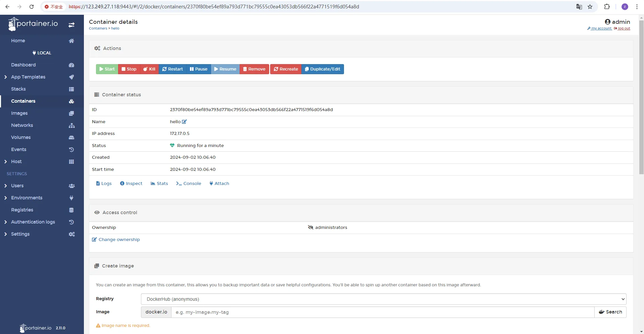Open the Chrome three-dot menu
The height and width of the screenshot is (334, 644).
pos(637,7)
